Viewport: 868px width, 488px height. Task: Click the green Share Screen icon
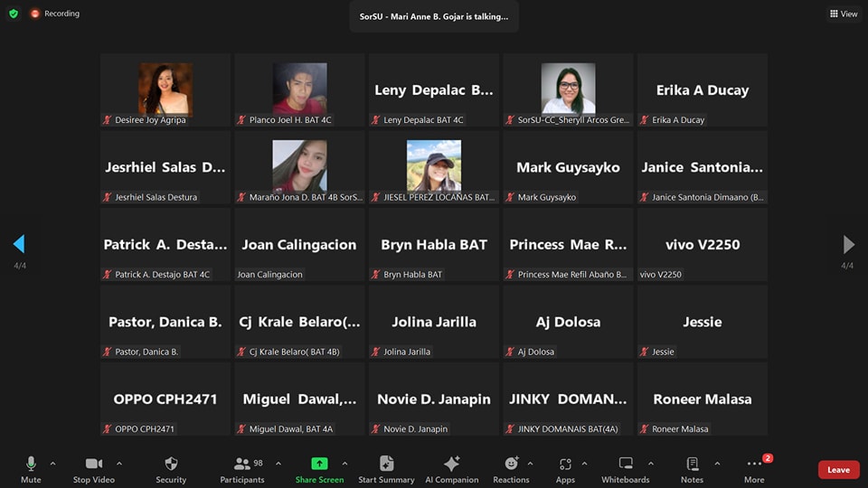tap(319, 464)
